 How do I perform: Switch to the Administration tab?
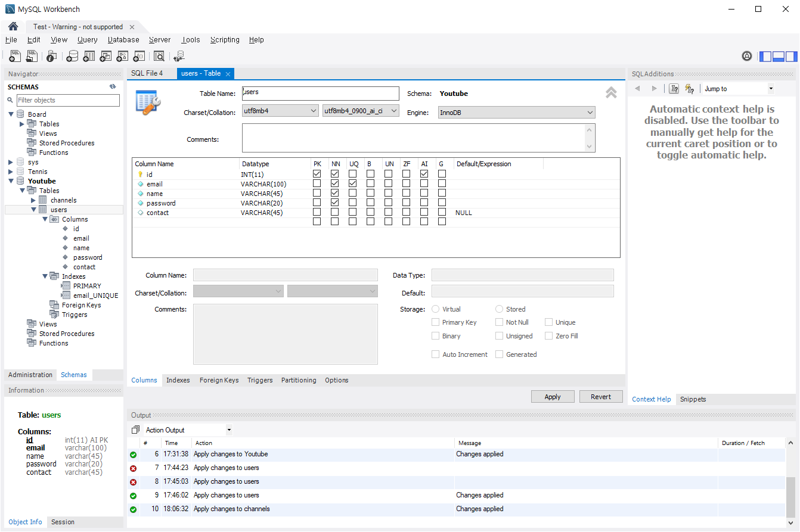pos(30,375)
